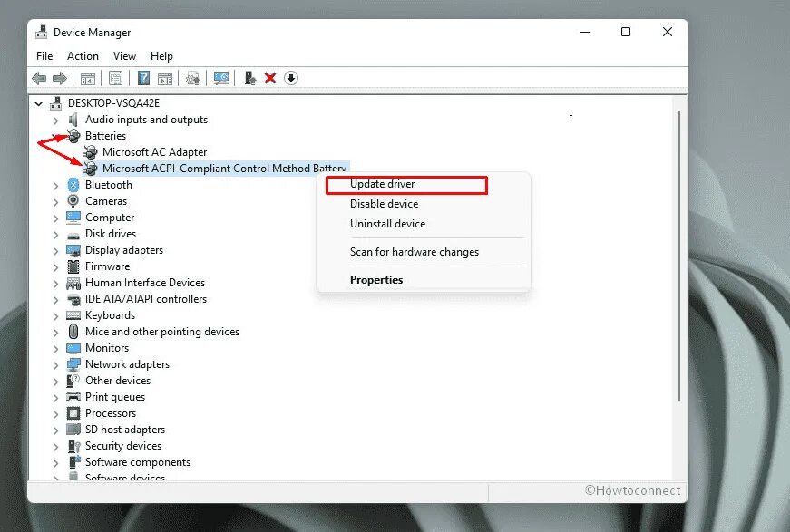Click the Print queues printer icon
Screen dimensions: 790x532
[73, 397]
